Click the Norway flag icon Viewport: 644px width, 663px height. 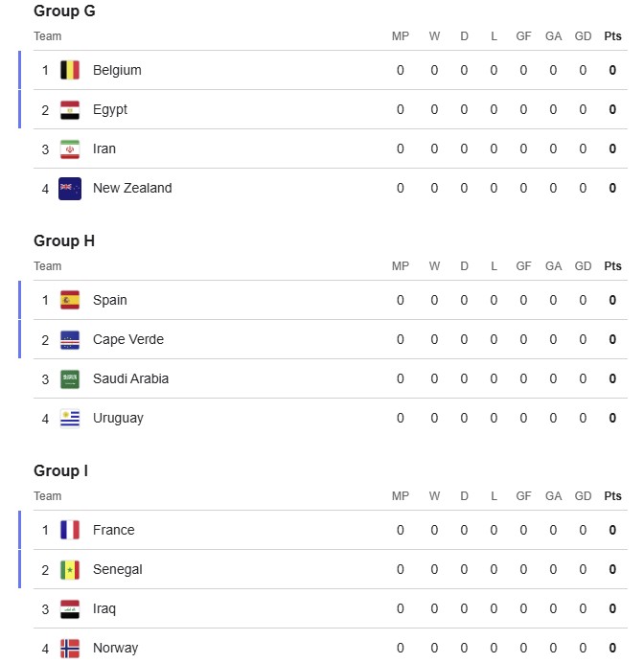tap(70, 648)
